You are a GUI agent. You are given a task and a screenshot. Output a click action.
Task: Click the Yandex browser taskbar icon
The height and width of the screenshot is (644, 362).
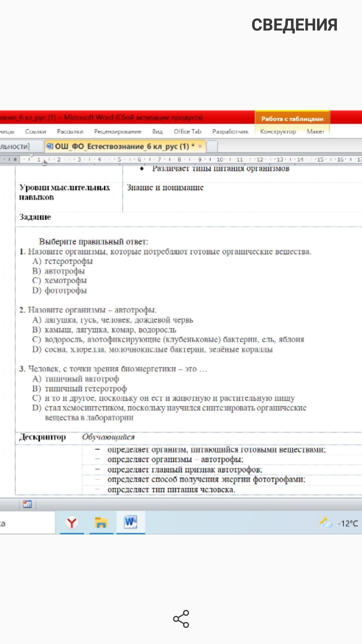(x=72, y=523)
